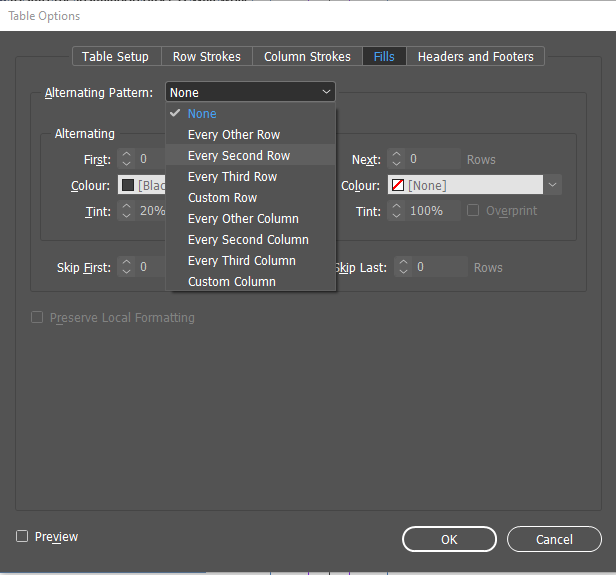
Task: Choose None from the pattern list
Action: click(x=251, y=114)
